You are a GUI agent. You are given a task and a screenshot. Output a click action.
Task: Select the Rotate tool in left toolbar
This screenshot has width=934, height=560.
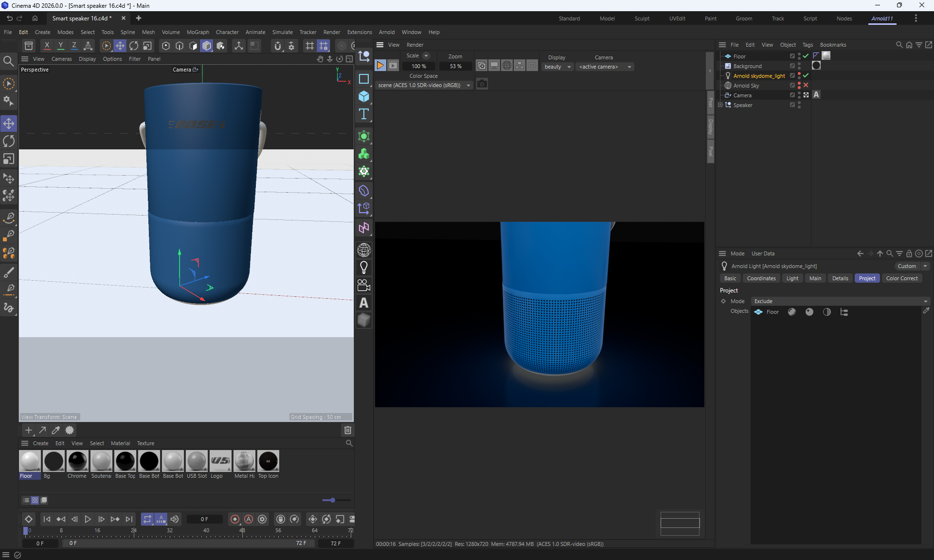(x=9, y=141)
